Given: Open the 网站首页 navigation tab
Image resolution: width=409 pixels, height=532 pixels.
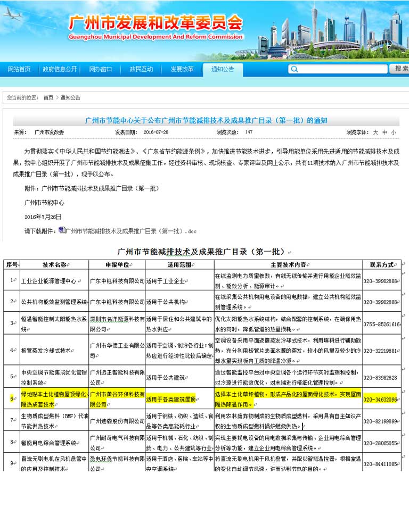Looking at the screenshot, I should [x=19, y=69].
